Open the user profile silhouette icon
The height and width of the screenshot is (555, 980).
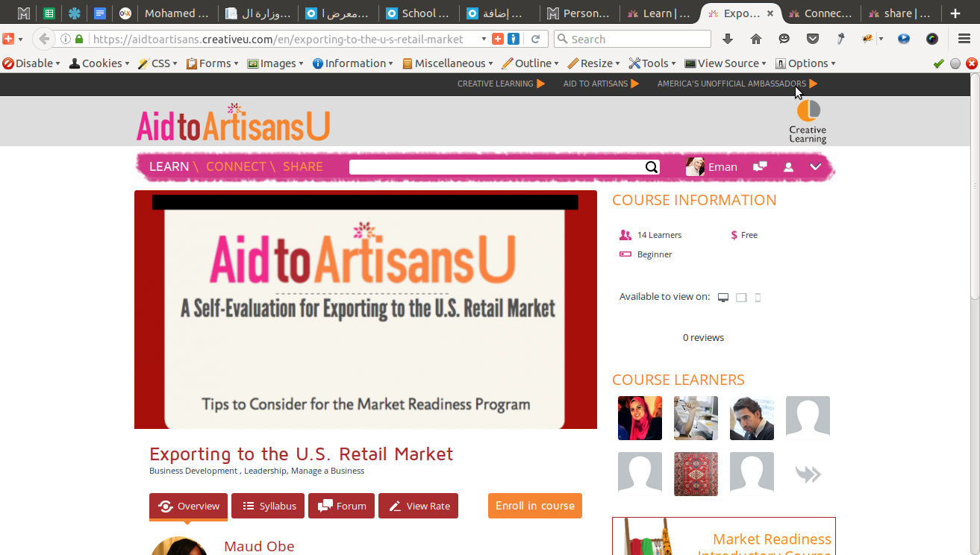click(x=788, y=167)
